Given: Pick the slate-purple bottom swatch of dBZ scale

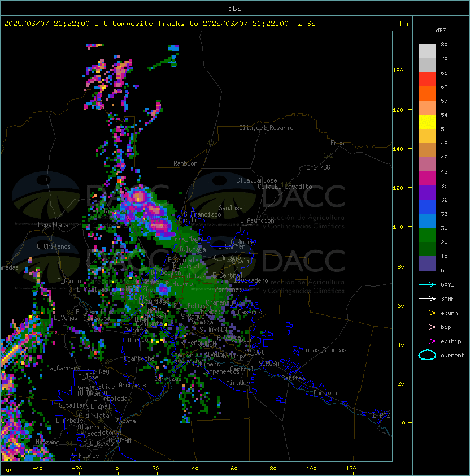Looking at the screenshot, I should click(x=427, y=263).
